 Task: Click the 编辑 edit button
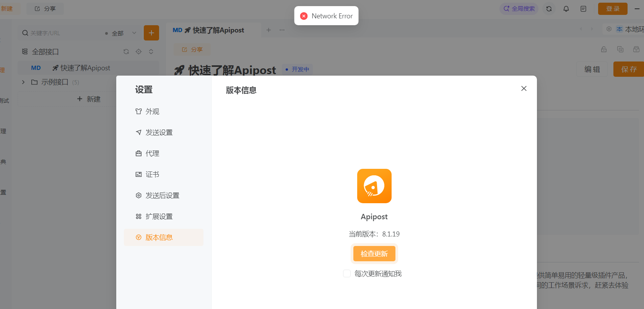click(592, 69)
